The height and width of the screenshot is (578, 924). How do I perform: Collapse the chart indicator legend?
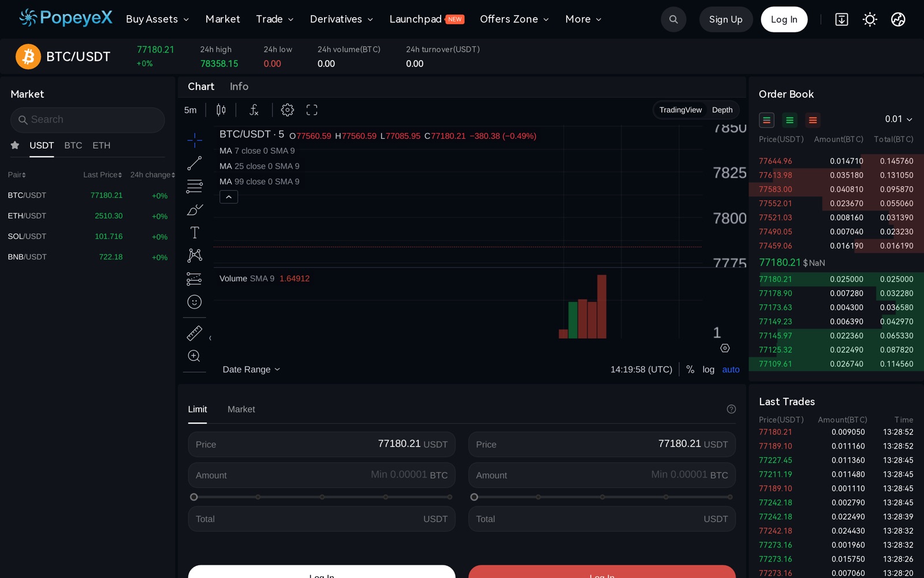[x=229, y=197]
